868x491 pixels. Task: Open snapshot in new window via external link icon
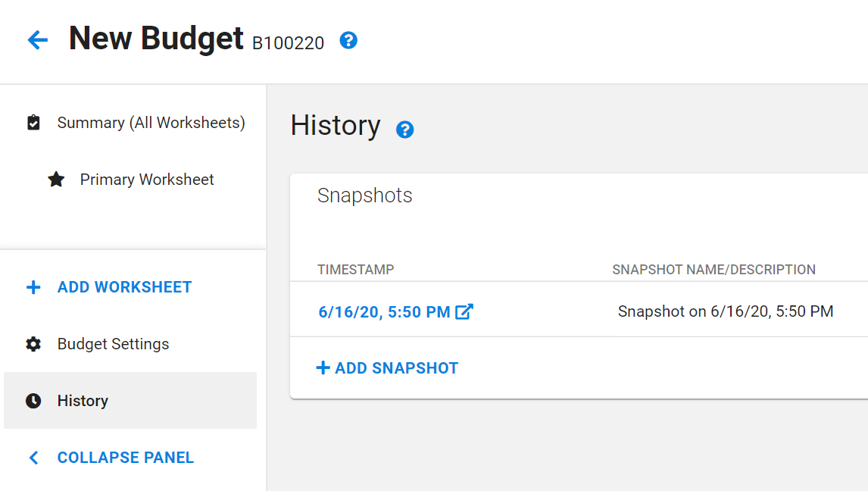pos(465,311)
